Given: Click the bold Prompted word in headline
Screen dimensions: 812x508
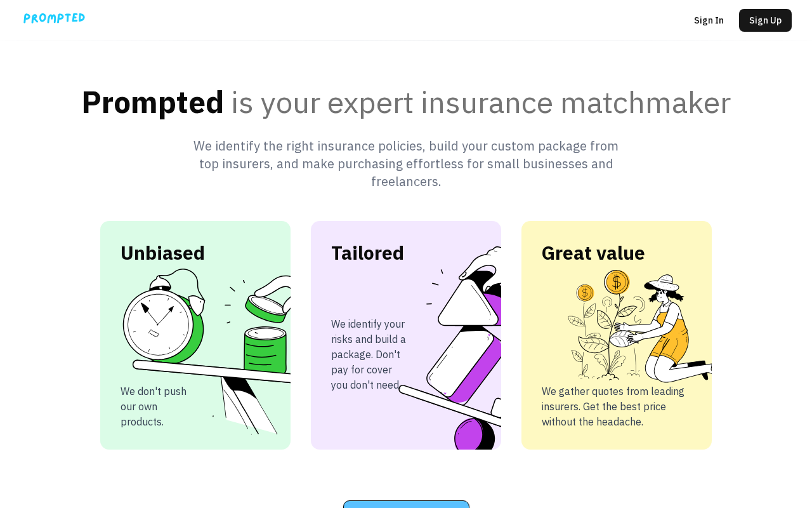Looking at the screenshot, I should (x=153, y=102).
